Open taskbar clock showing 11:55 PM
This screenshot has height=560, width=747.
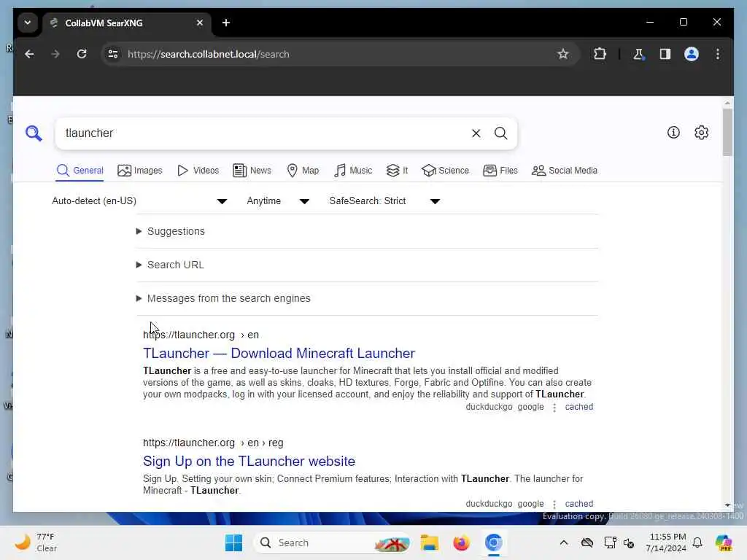click(x=667, y=542)
